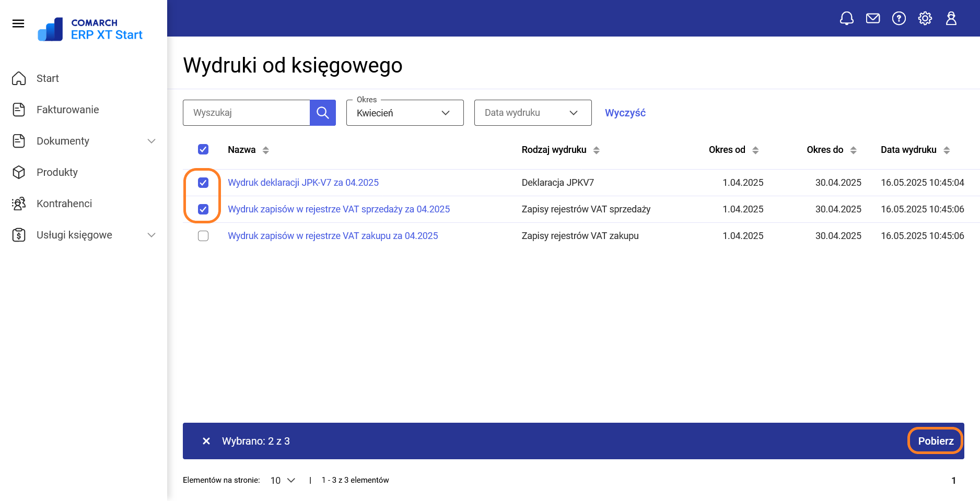Click the hamburger menu icon
The height and width of the screenshot is (501, 980).
pos(18,23)
